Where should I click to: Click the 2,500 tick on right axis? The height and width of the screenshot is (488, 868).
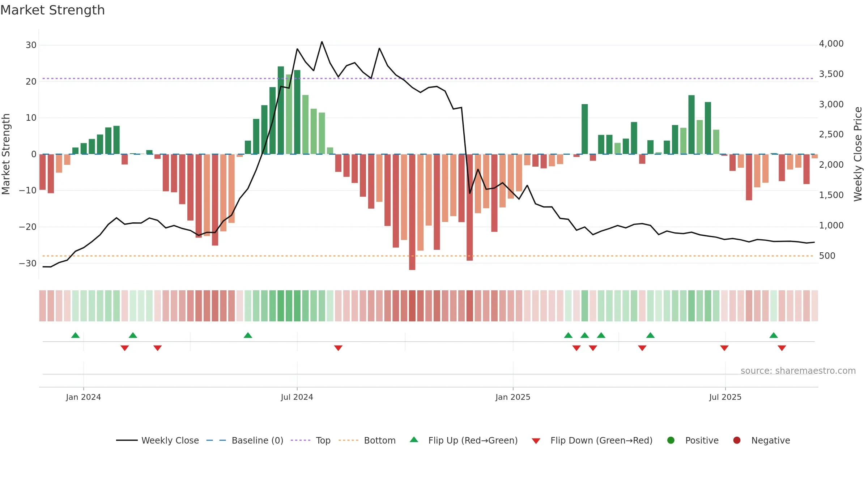point(831,134)
